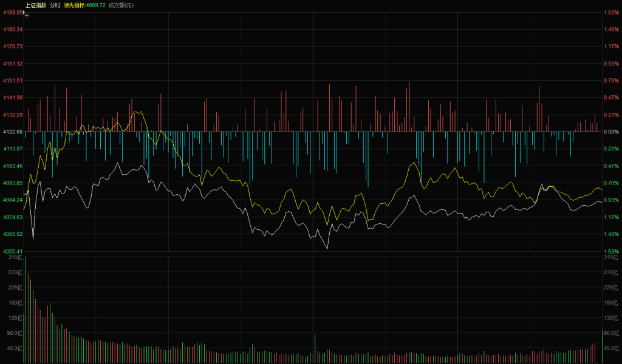The width and height of the screenshot is (622, 364).
Task: Click the 4055.41 lowest price axis label
Action: tap(12, 251)
